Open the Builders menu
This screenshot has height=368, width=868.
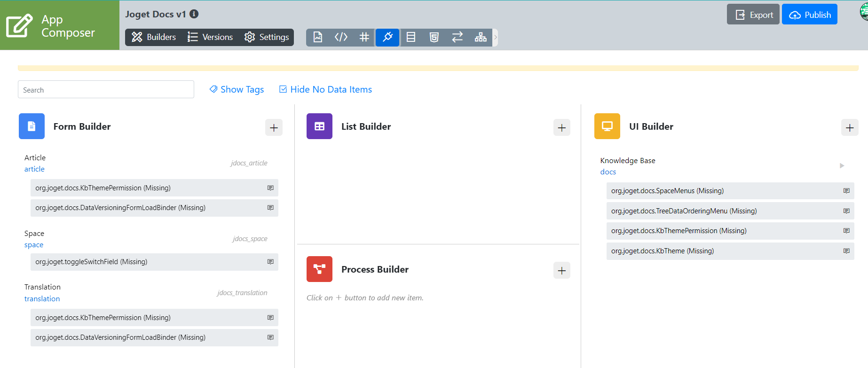tap(154, 37)
